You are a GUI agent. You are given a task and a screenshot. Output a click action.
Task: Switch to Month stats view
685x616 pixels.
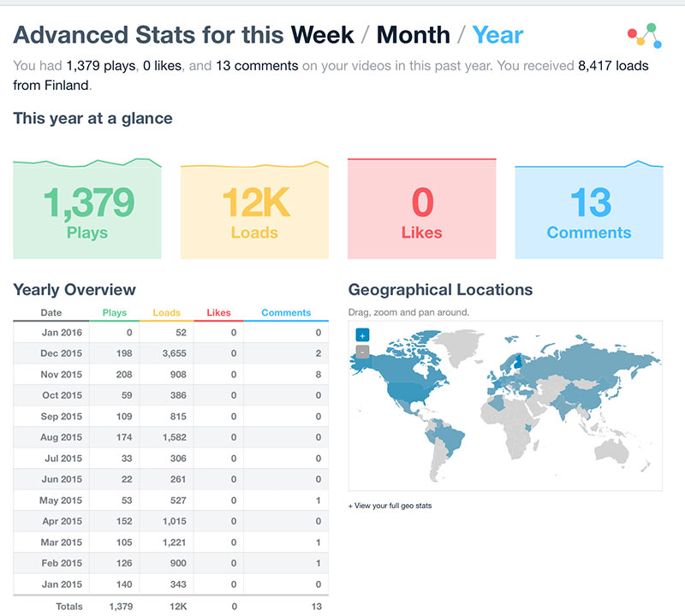(x=413, y=35)
